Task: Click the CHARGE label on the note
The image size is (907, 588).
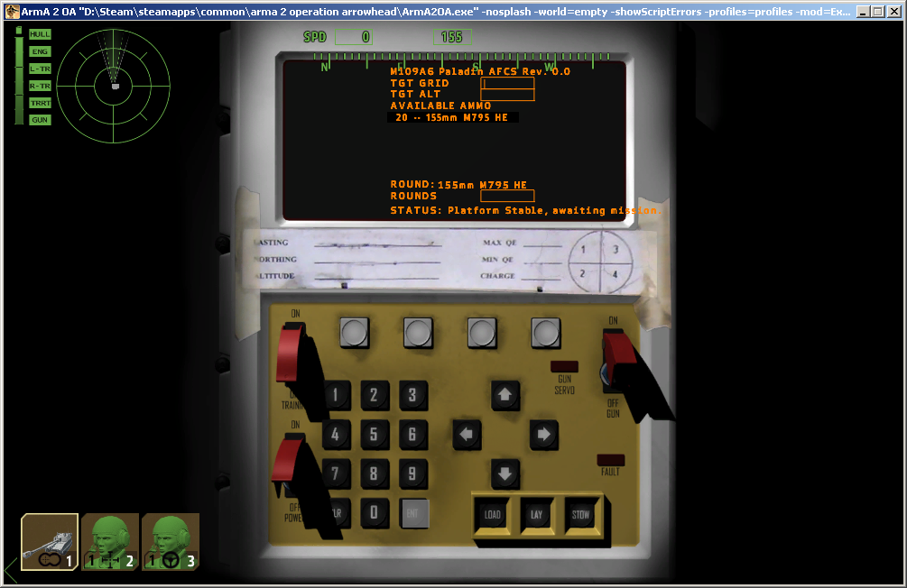Action: (x=497, y=276)
